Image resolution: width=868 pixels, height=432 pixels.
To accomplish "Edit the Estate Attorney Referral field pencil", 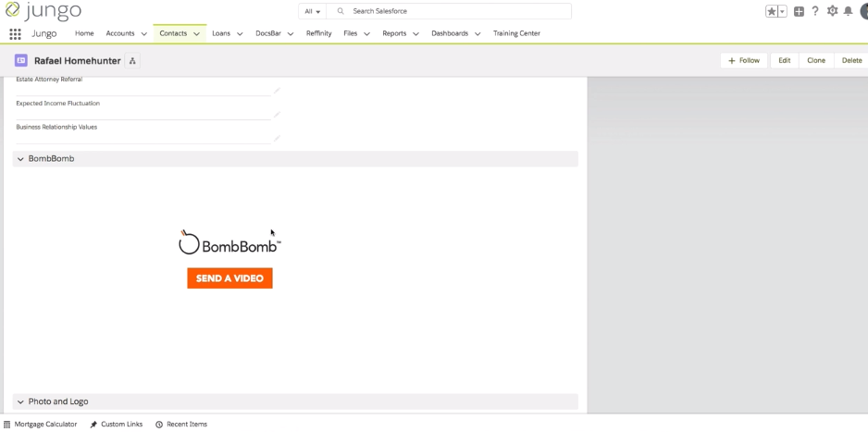I will pos(277,90).
